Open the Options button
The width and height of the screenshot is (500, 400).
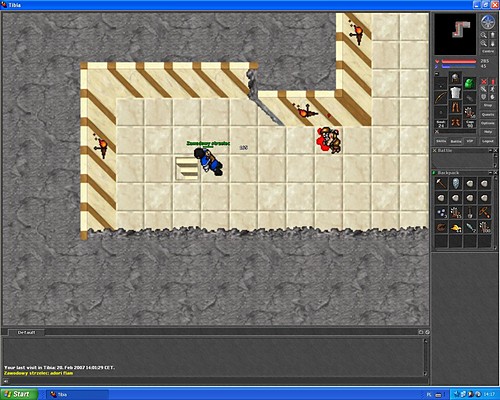488,123
